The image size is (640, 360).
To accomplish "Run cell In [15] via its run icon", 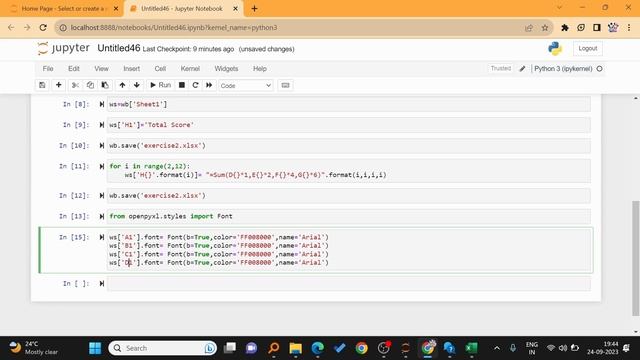I will [102, 237].
